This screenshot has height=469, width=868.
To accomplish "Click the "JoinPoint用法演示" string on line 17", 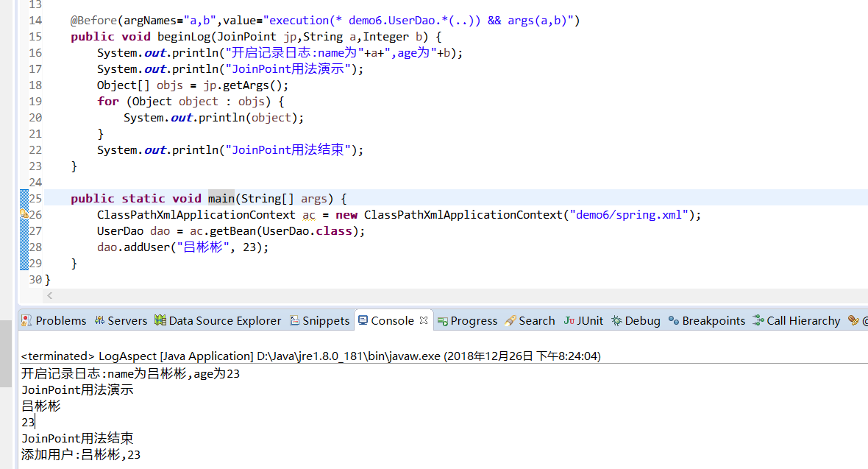I will (x=288, y=69).
